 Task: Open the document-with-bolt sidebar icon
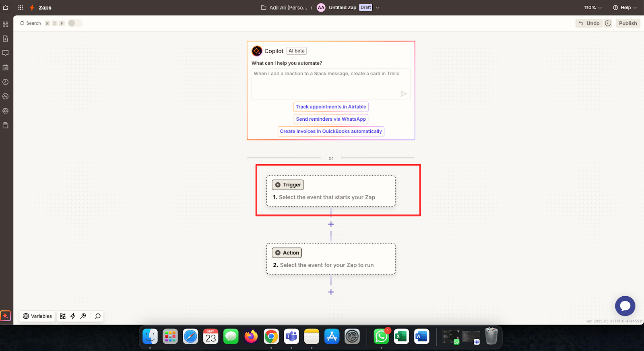tap(6, 39)
